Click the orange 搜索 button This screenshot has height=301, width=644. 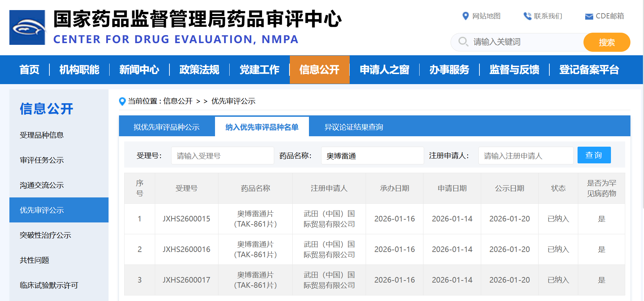pos(607,42)
